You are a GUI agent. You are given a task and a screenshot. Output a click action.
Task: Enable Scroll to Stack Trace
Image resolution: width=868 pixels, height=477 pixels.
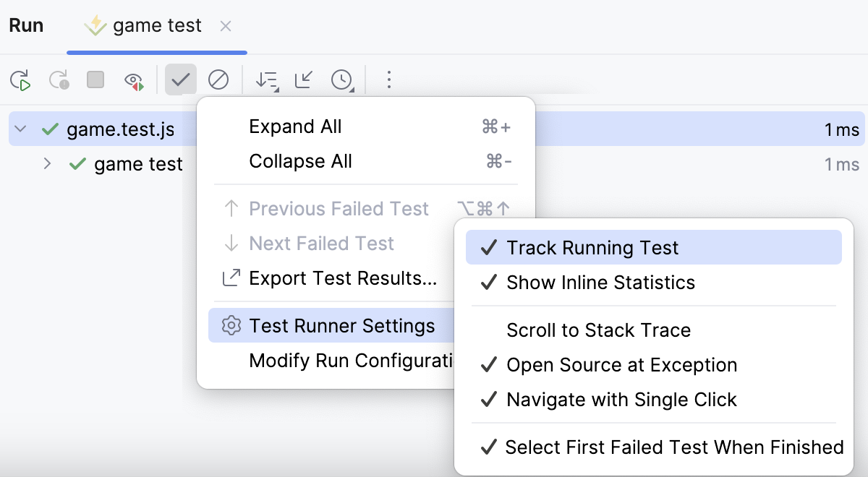[599, 330]
